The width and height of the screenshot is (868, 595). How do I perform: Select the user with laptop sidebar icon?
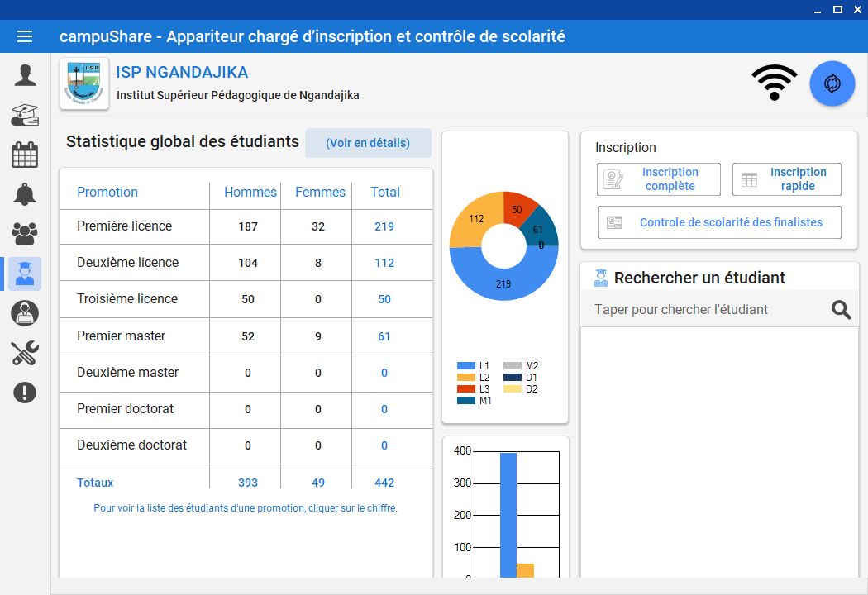pos(25,313)
